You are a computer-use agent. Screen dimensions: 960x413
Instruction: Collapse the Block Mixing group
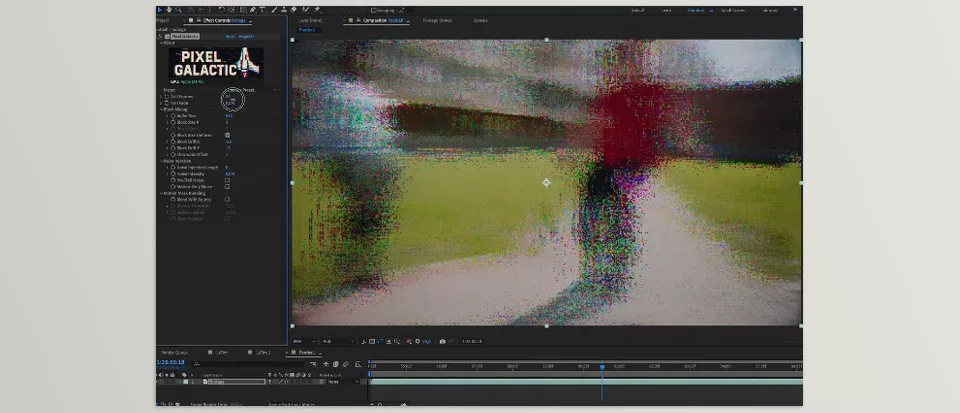(162, 110)
